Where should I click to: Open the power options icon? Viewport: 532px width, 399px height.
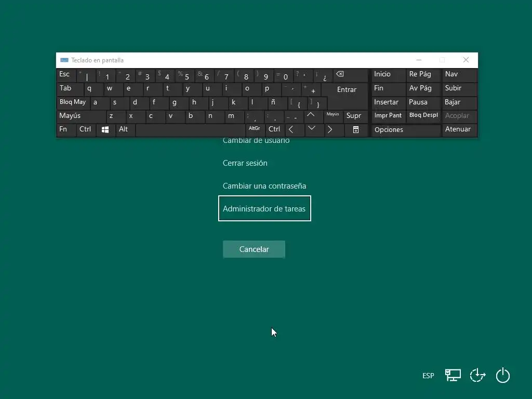[x=502, y=376]
